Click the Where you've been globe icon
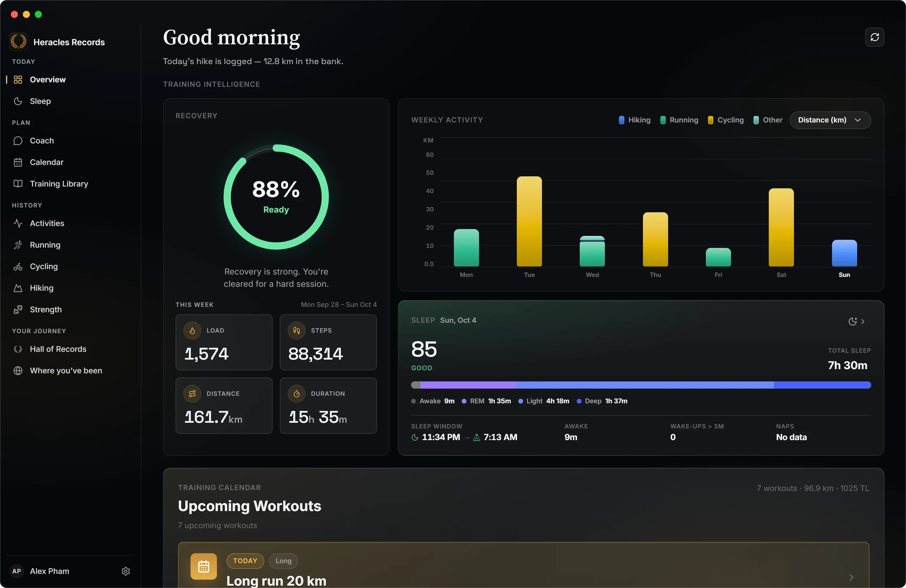This screenshot has height=588, width=906. (x=18, y=370)
